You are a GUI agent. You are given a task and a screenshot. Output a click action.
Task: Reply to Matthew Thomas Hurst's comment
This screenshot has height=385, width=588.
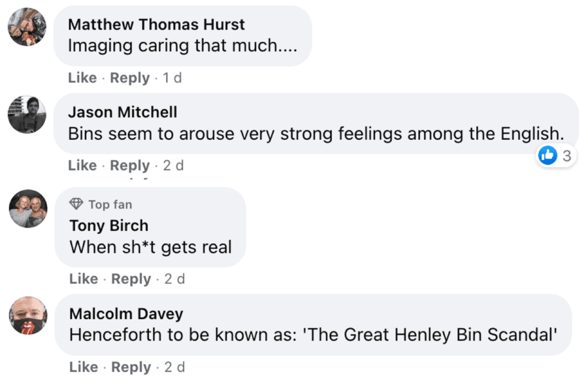pos(130,78)
